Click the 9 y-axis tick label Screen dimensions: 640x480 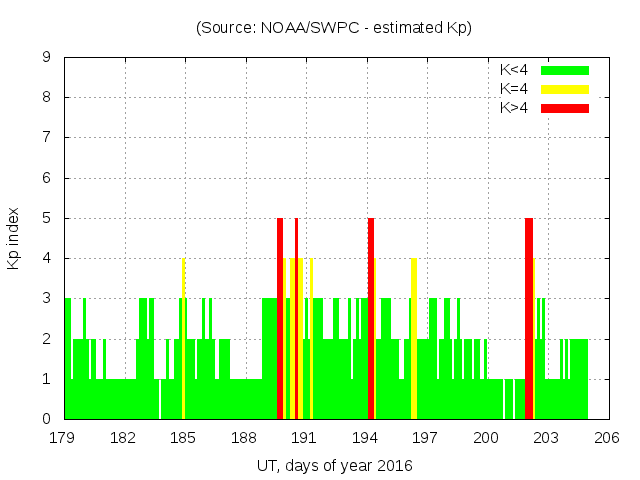pyautogui.click(x=47, y=58)
